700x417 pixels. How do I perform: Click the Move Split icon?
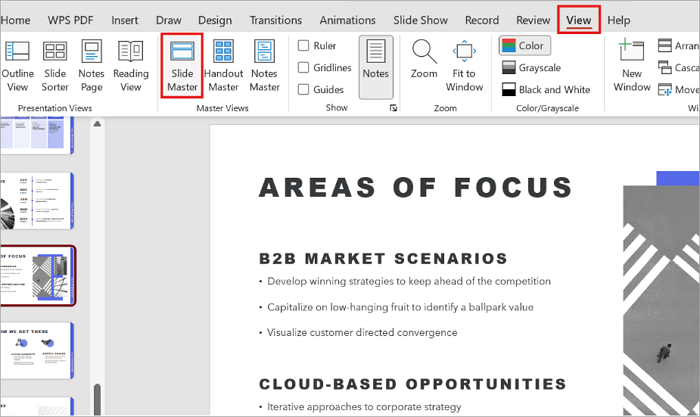(x=665, y=90)
